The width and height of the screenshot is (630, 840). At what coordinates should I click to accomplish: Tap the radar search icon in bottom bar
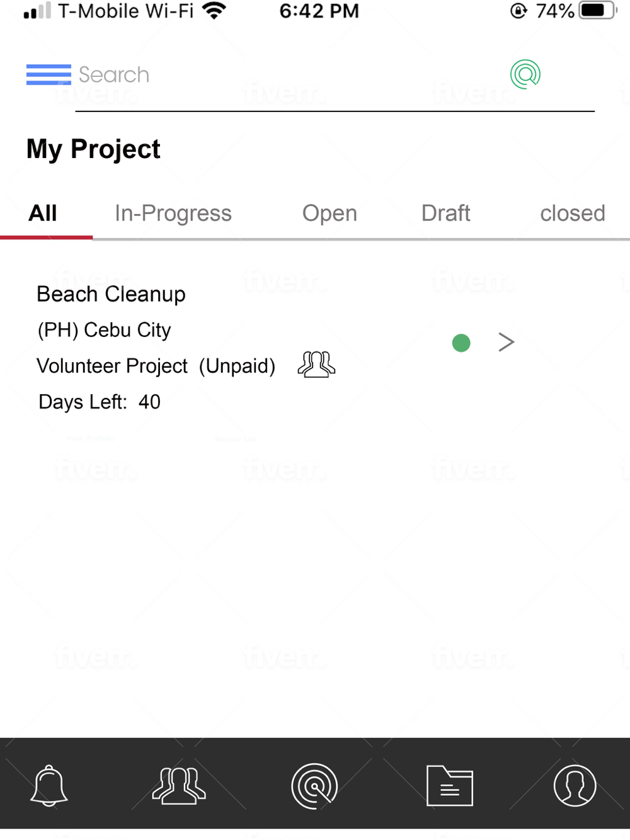[314, 786]
